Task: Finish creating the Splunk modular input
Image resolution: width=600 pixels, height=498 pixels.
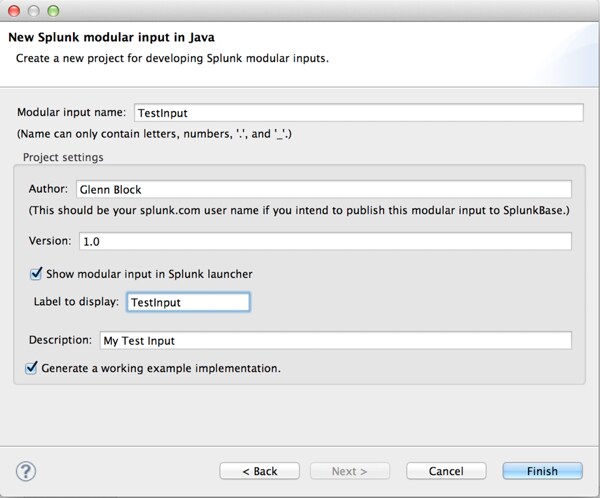Action: coord(543,471)
